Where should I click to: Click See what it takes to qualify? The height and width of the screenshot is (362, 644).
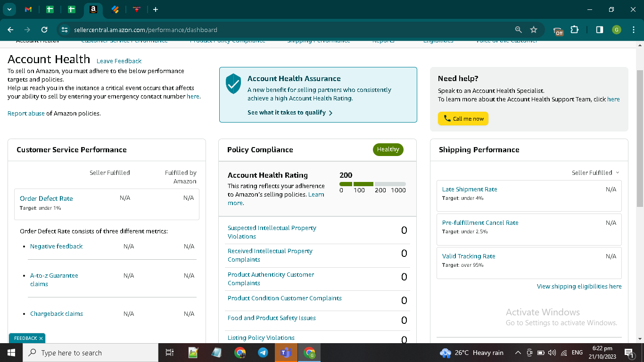[x=287, y=113]
